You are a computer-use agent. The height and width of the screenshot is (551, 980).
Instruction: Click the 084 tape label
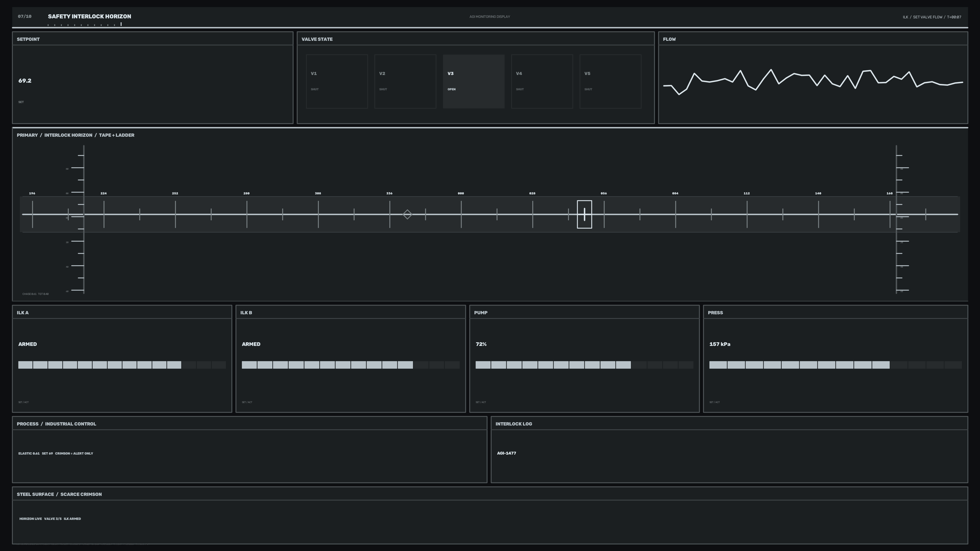(x=675, y=193)
